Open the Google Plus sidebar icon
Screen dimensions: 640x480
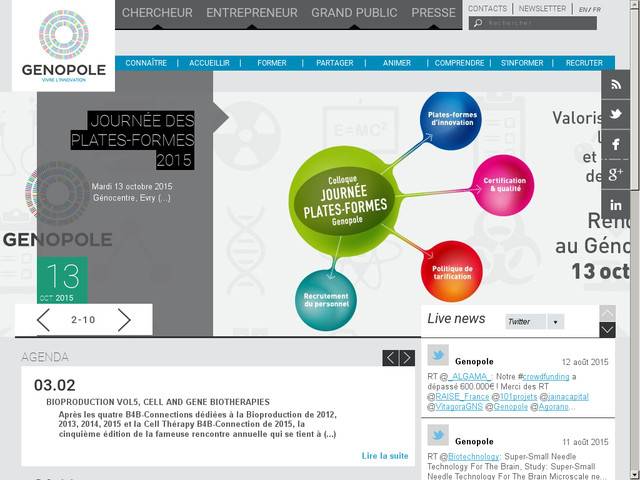click(x=616, y=175)
